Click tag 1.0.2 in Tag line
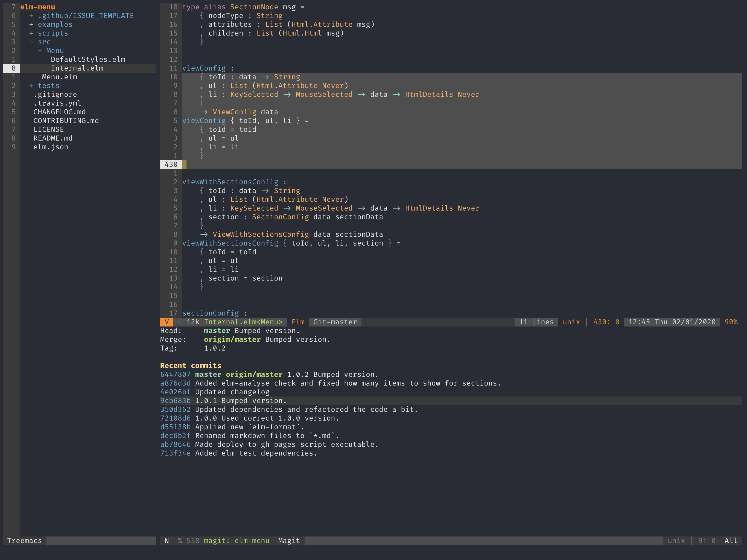Viewport: 747px width, 560px height. point(214,349)
